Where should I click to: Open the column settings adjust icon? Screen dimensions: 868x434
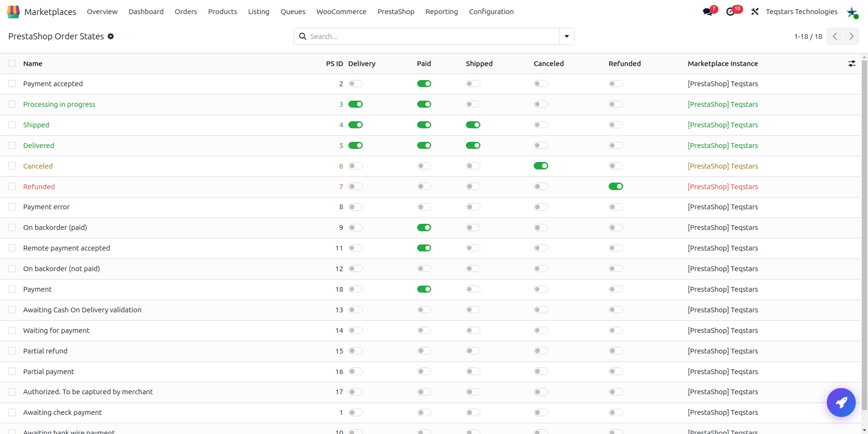click(x=852, y=63)
